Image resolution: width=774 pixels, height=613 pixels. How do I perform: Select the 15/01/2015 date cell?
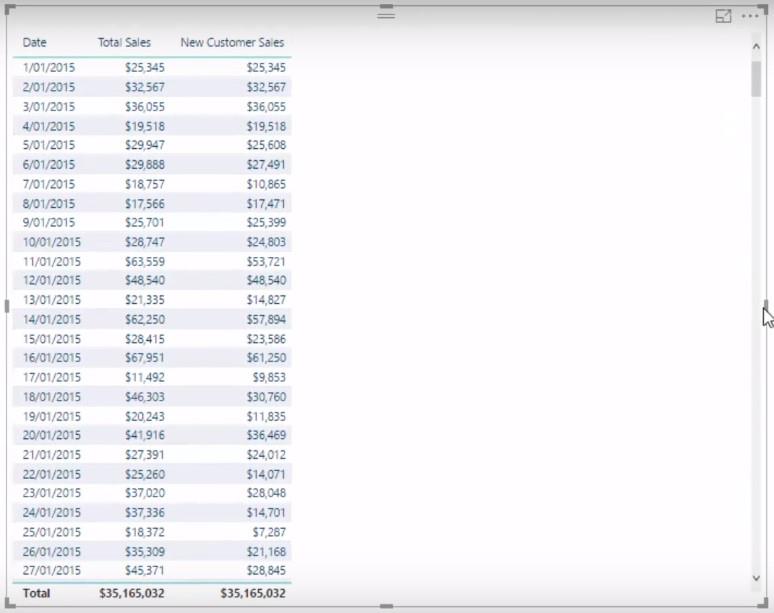tap(52, 339)
